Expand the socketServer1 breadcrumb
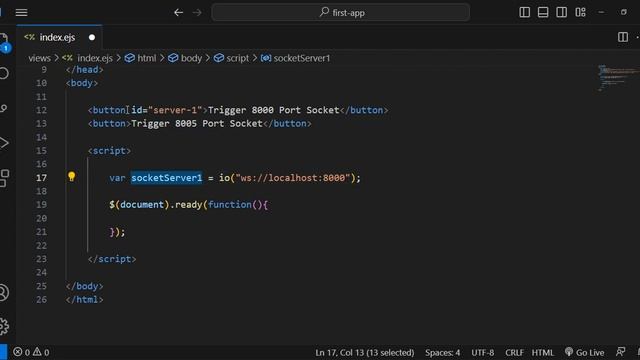 point(295,58)
